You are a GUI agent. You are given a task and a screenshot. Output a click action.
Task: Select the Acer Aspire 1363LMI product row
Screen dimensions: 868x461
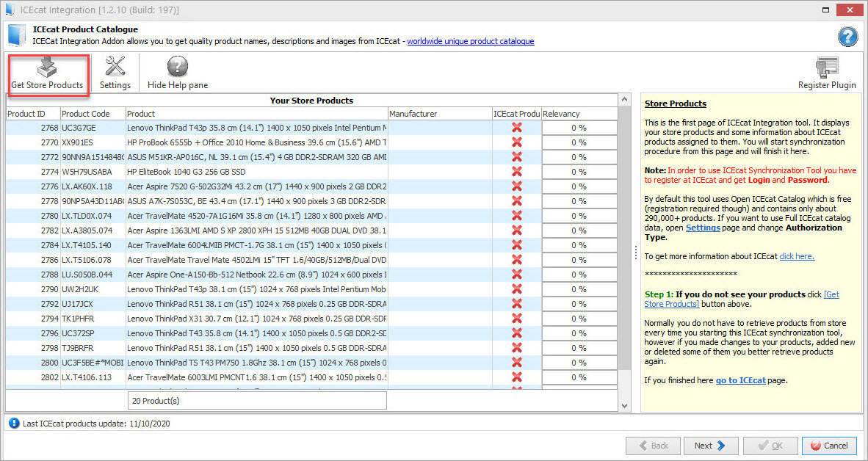click(311, 230)
